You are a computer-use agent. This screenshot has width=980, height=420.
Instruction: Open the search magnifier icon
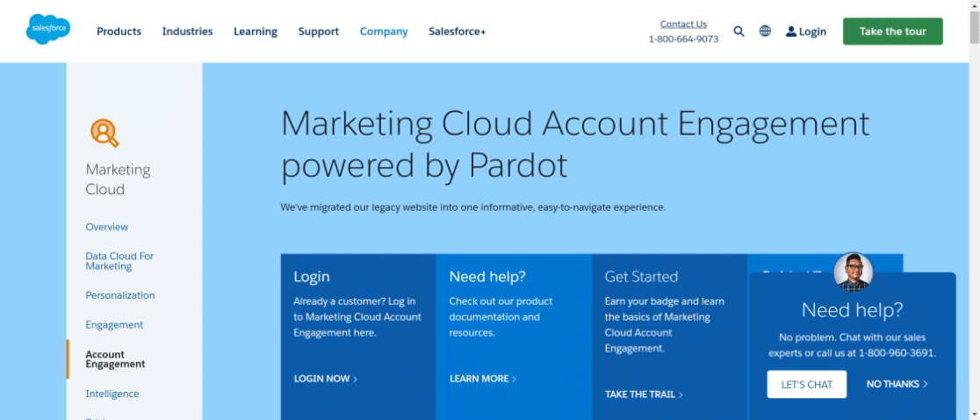pos(739,32)
